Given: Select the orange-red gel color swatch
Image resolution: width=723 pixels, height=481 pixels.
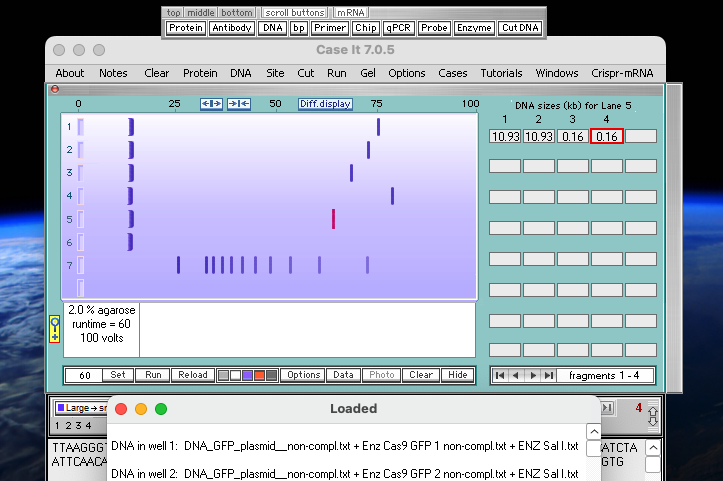Looking at the screenshot, I should 259,375.
